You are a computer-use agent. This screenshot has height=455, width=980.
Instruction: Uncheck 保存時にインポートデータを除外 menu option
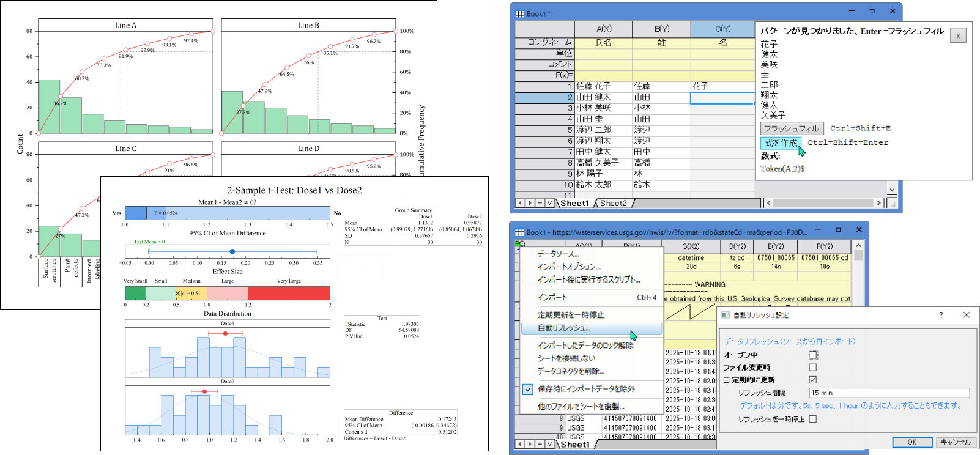click(528, 389)
